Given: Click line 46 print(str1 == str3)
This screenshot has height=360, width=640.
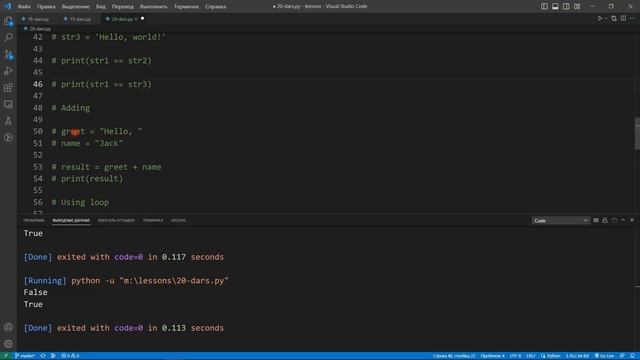Looking at the screenshot, I should 101,84.
